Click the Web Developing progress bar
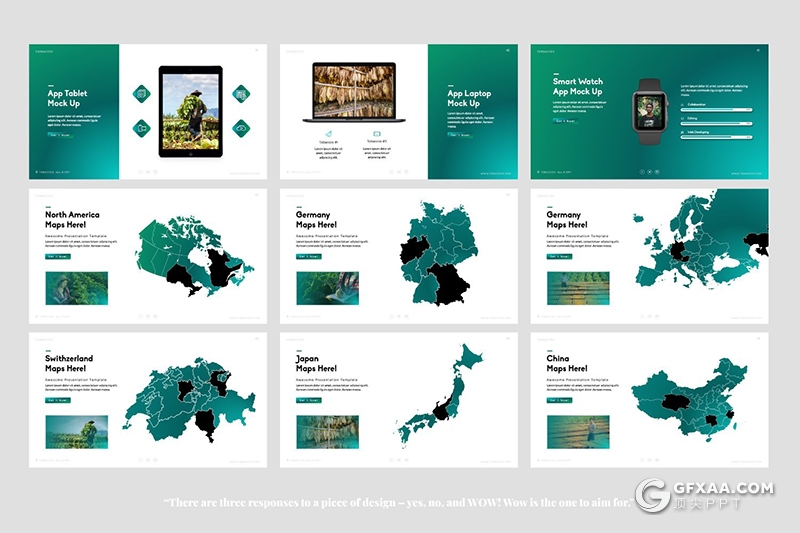The image size is (800, 533). pos(717,137)
